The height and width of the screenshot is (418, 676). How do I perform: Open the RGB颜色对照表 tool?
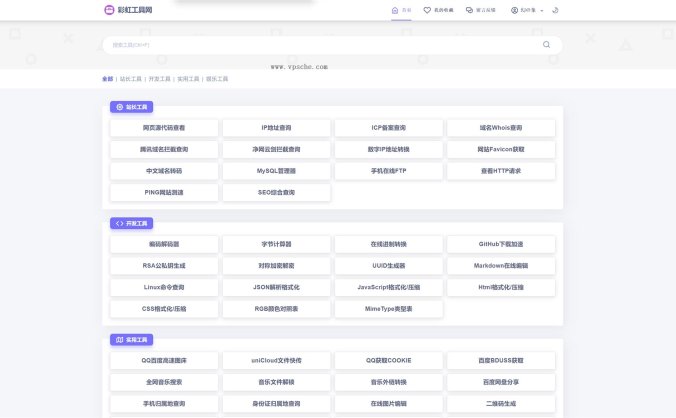(276, 309)
